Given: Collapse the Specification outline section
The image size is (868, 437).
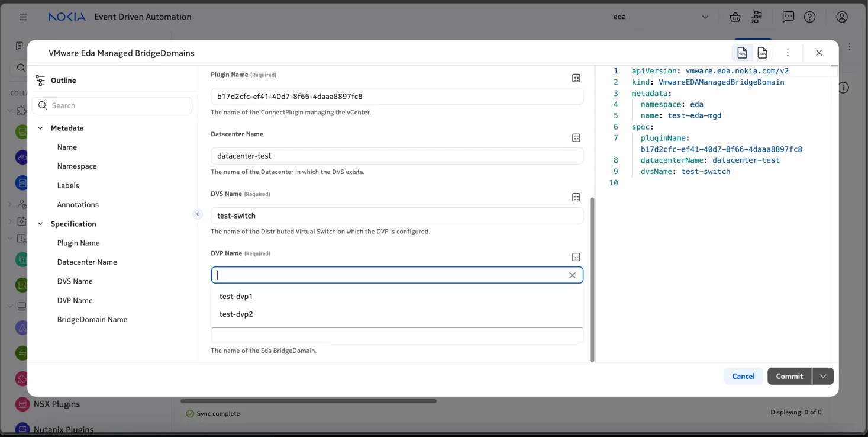Looking at the screenshot, I should 40,224.
